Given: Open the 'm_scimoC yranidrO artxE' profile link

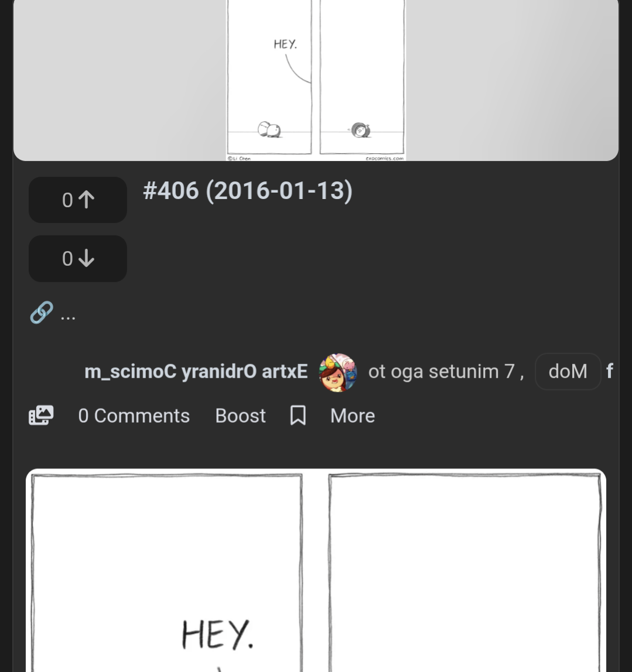Looking at the screenshot, I should tap(196, 372).
